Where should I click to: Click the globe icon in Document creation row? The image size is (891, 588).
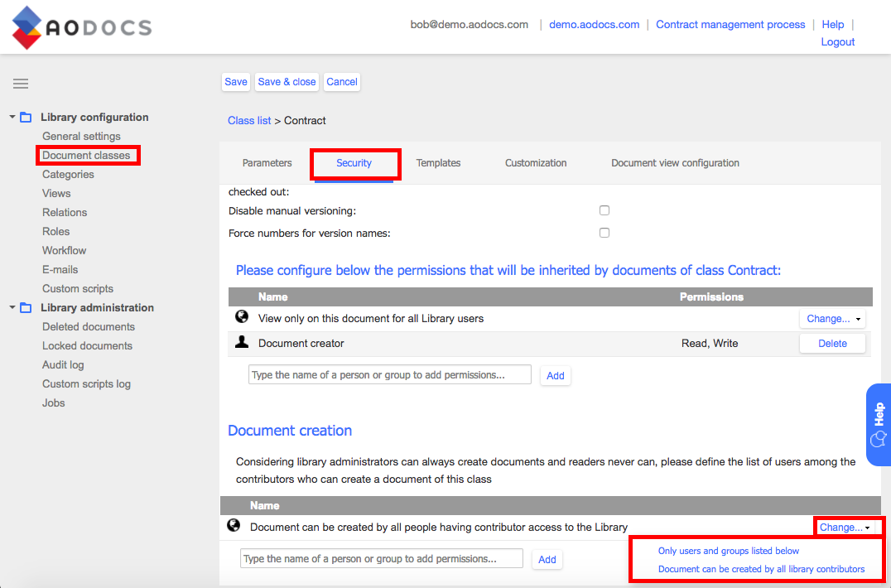(234, 526)
